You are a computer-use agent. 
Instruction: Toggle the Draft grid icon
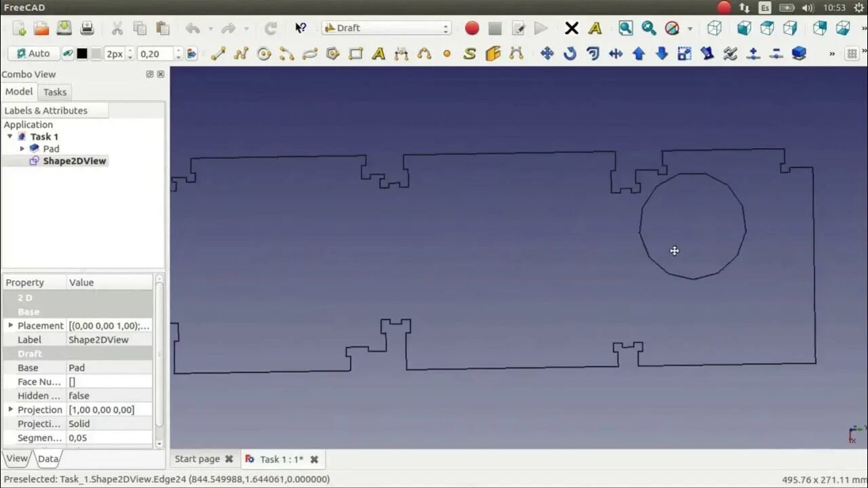click(x=852, y=54)
